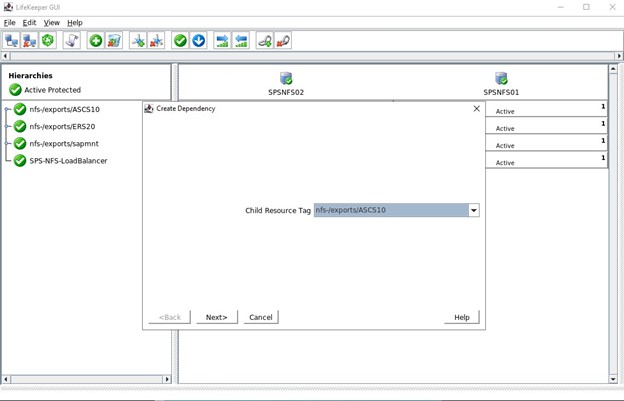Screen dimensions: 624x401
Task: Click the blue down-arrow Out of Service icon
Action: click(x=199, y=41)
